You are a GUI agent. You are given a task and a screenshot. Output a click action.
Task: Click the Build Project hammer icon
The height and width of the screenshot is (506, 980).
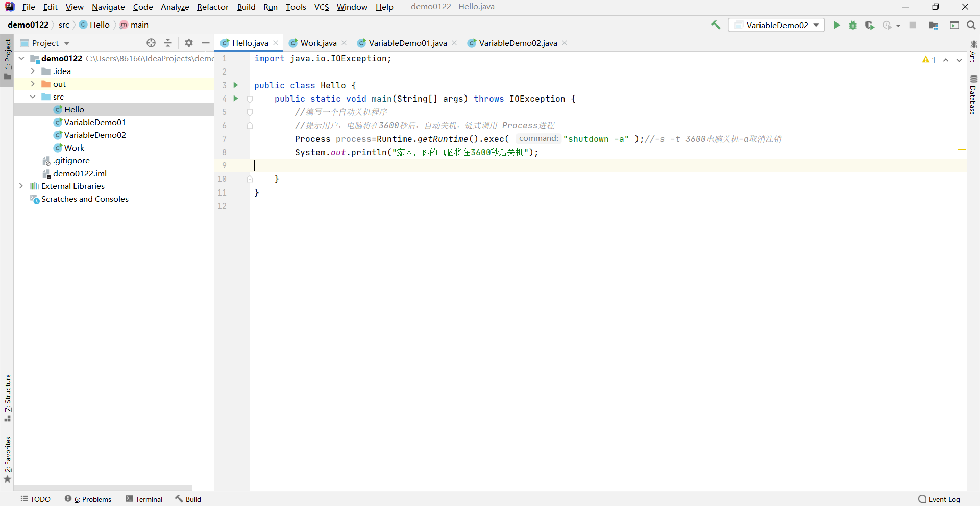(716, 25)
